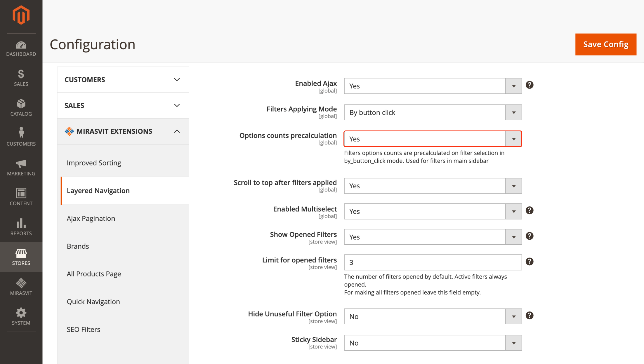Collapse the Mirasvit Extensions section
The image size is (644, 364).
(123, 131)
